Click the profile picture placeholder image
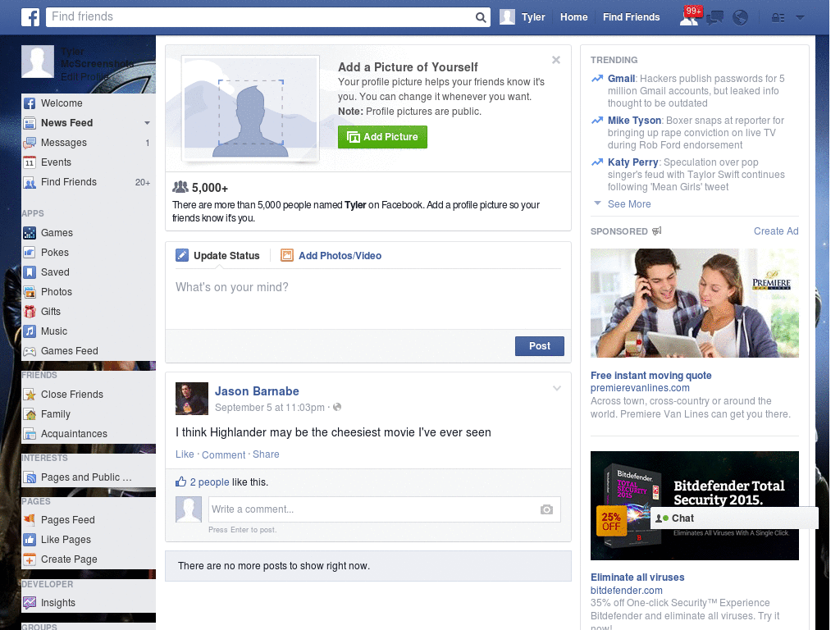 [250, 108]
